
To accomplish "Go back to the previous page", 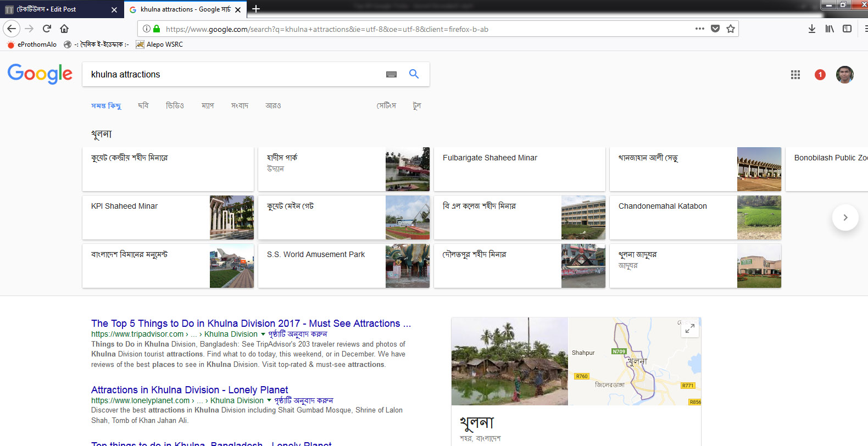I will point(12,29).
